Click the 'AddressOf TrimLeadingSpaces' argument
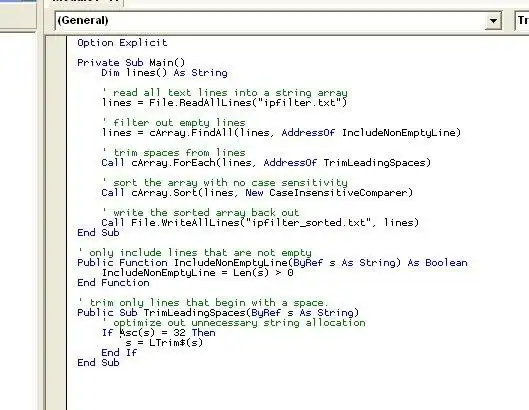Viewport: 529px width, 410px height. 344,163
